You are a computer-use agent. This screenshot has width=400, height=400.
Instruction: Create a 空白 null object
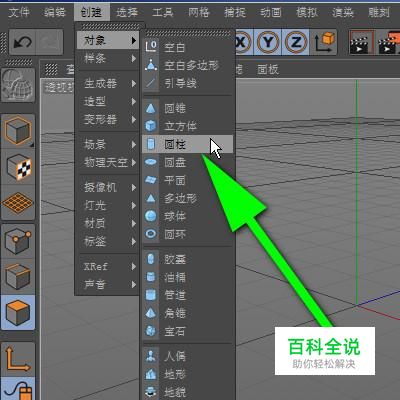point(187,47)
